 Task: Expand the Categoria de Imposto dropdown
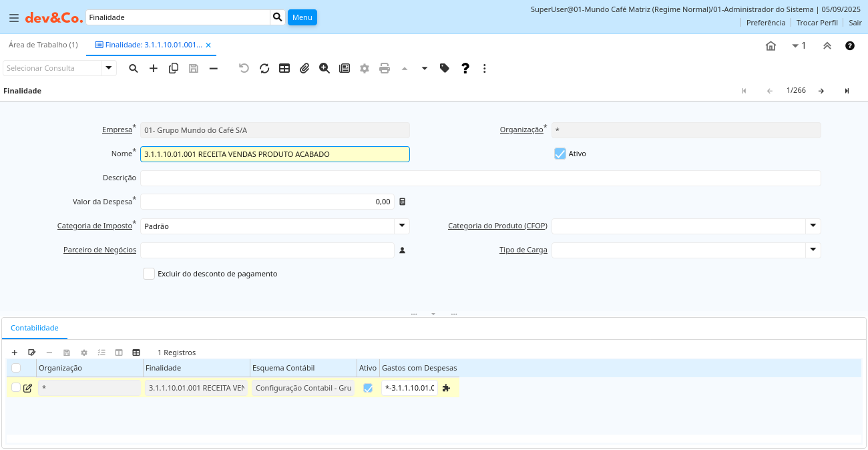(x=402, y=226)
